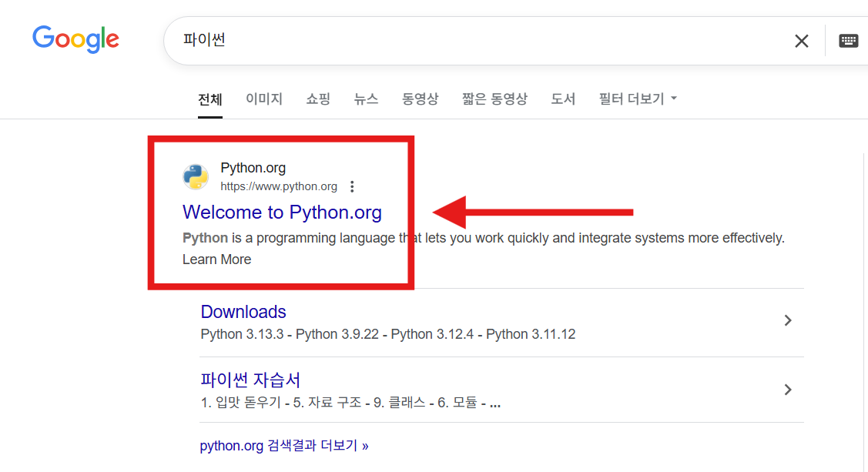Click python.org 검색결과 더보기 link

tap(284, 446)
